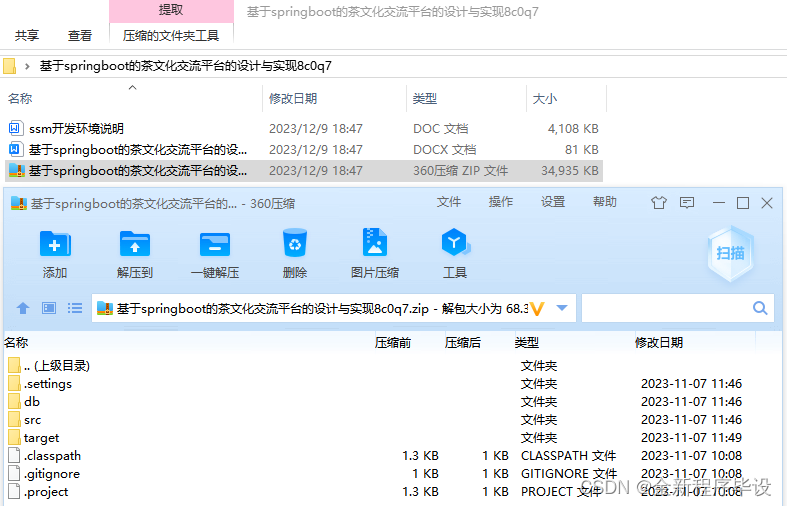Go up one level with the arrow icon

tap(23, 308)
